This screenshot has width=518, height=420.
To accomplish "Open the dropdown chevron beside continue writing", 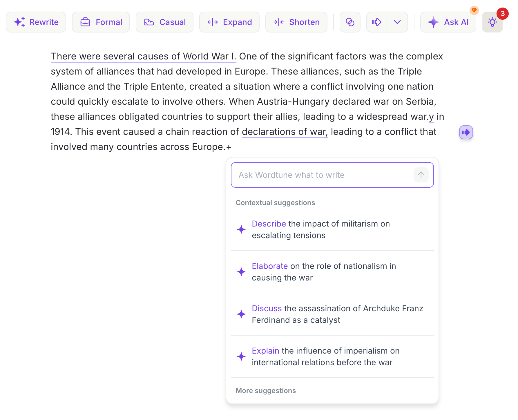I will (x=397, y=22).
